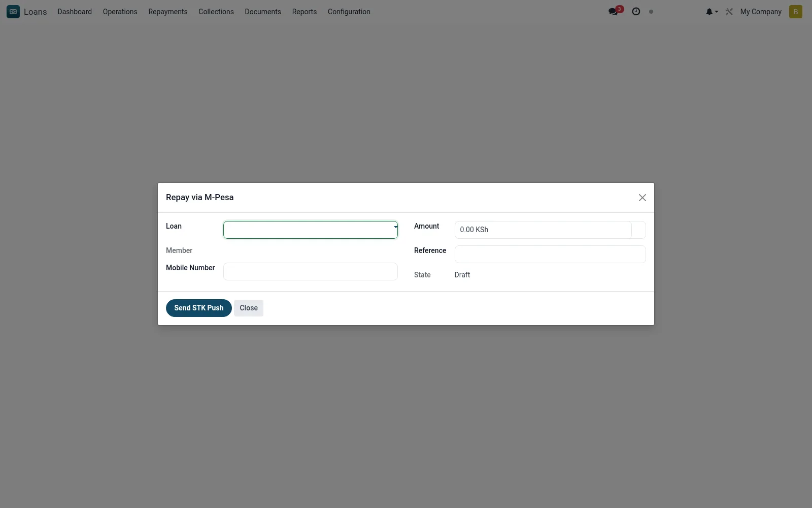
Task: Click the My Company switcher
Action: [x=761, y=12]
